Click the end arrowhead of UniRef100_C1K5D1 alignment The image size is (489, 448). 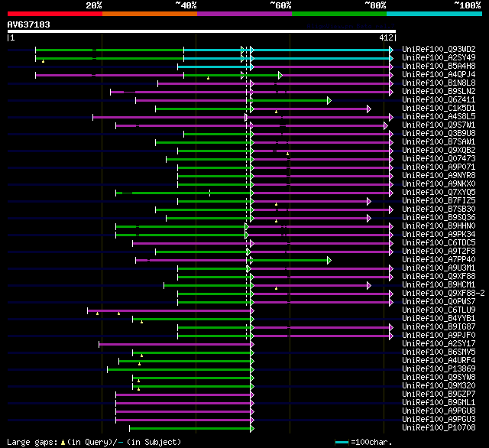[x=369, y=109]
